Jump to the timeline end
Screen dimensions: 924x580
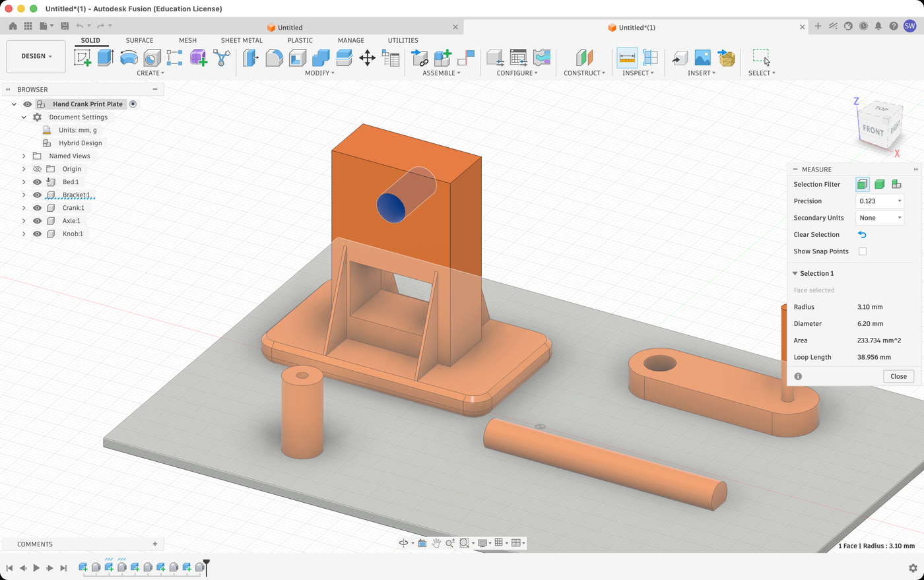pyautogui.click(x=63, y=568)
